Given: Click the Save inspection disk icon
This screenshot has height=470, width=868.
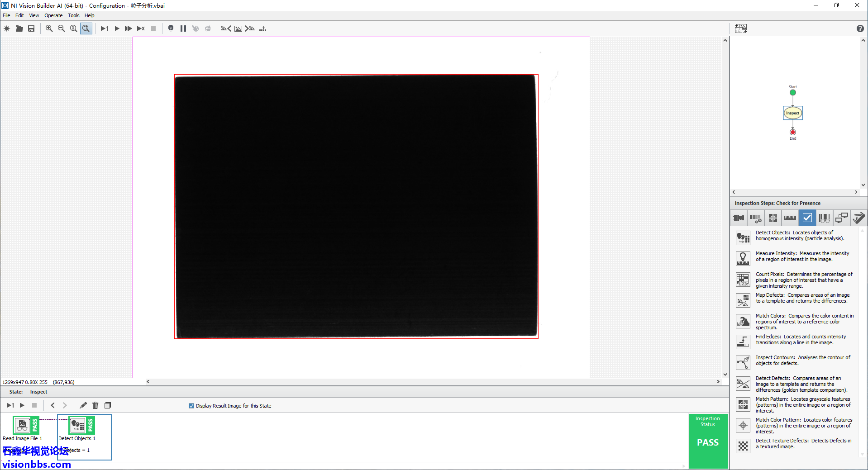Looking at the screenshot, I should (31, 28).
